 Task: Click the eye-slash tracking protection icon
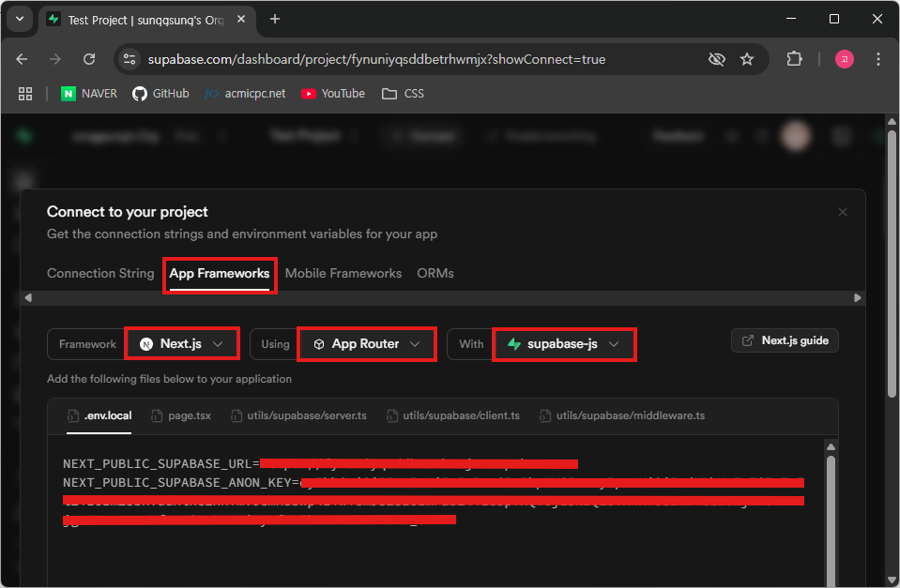click(x=717, y=59)
